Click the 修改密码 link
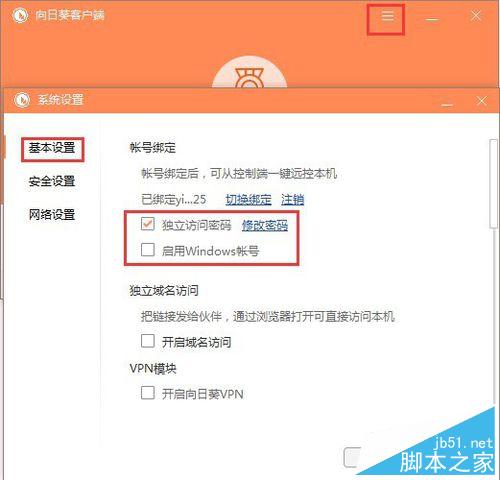This screenshot has height=480, width=500. 265,225
